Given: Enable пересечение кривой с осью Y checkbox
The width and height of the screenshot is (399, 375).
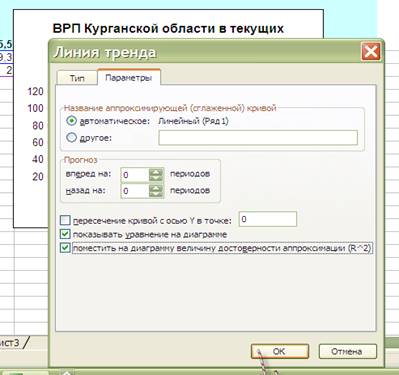Looking at the screenshot, I should 65,220.
